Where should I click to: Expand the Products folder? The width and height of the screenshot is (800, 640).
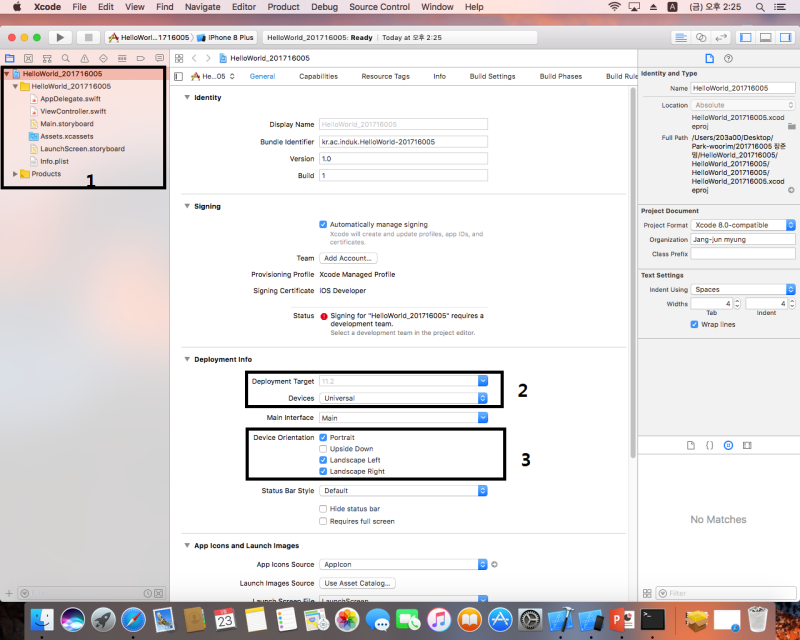(x=15, y=174)
